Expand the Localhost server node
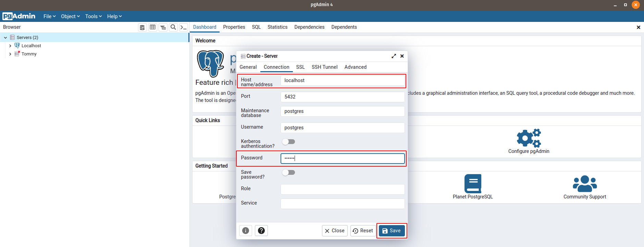This screenshot has width=644, height=247. [x=10, y=46]
